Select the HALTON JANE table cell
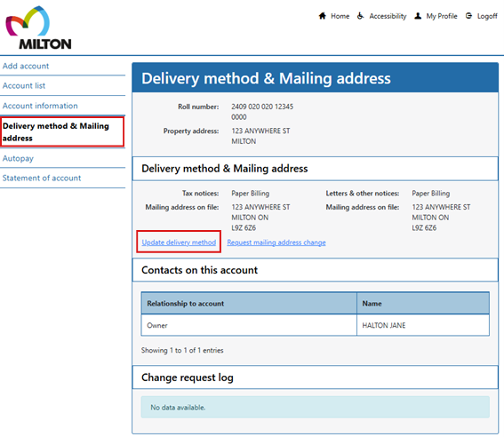 click(423, 325)
